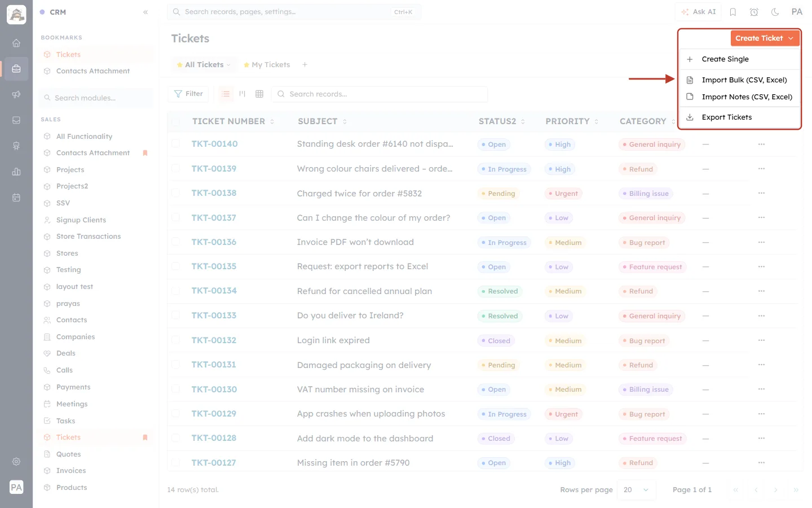
Task: Switch to grid table view icon
Action: (259, 94)
